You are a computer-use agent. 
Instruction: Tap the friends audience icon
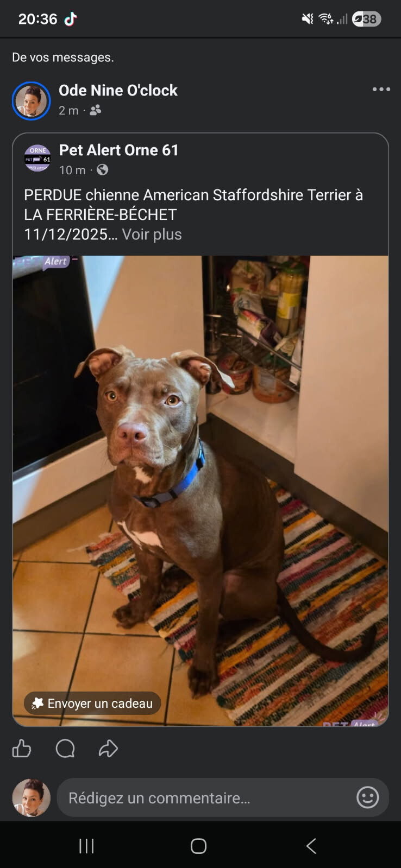[x=96, y=110]
